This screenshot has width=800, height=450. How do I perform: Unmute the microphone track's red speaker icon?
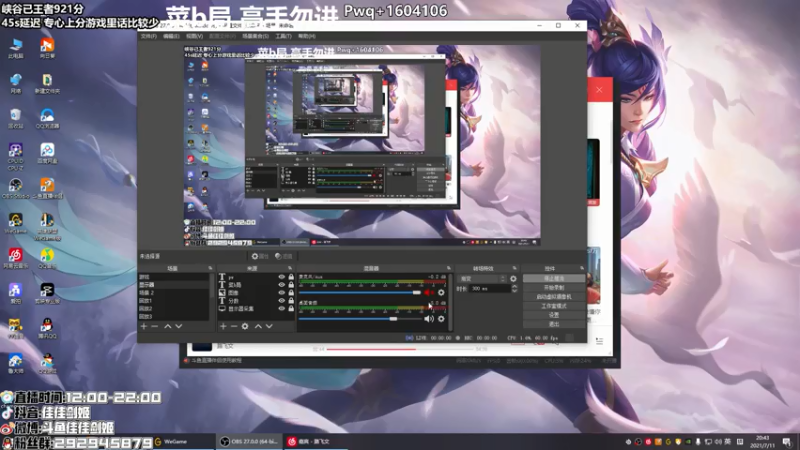coord(429,292)
